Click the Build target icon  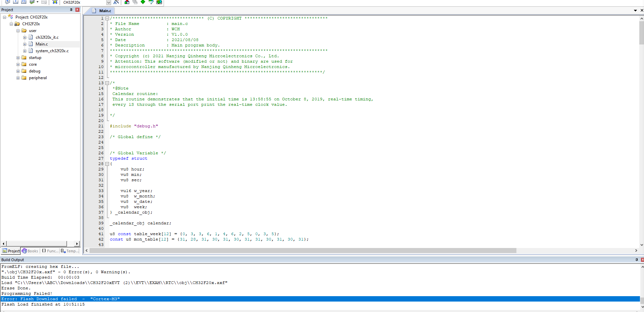point(15,2)
